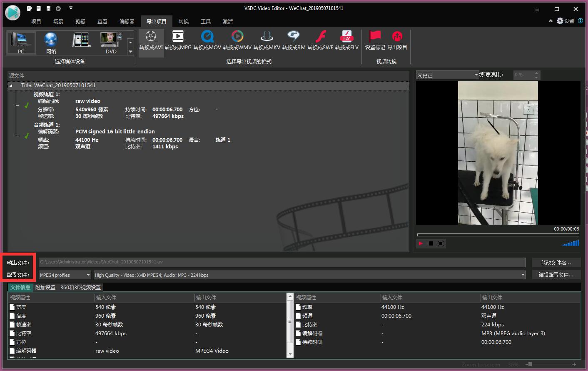Viewport: 588px width, 371px height.
Task: Click second quick access open-file icon
Action: coord(39,8)
